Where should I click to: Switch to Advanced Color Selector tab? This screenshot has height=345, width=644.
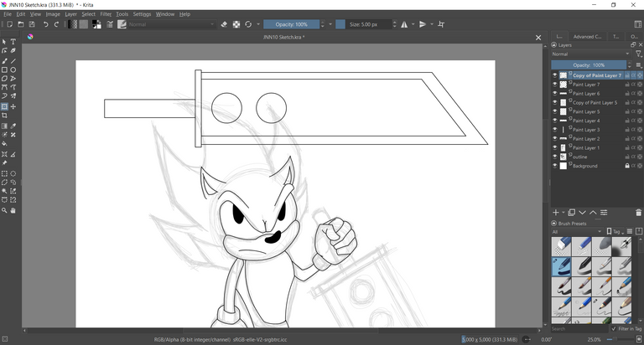[x=587, y=37]
